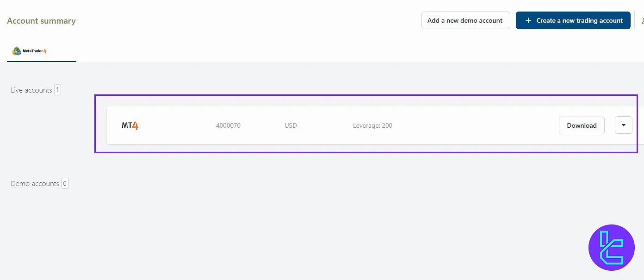Click the Live accounts label
644x280 pixels.
(31, 90)
